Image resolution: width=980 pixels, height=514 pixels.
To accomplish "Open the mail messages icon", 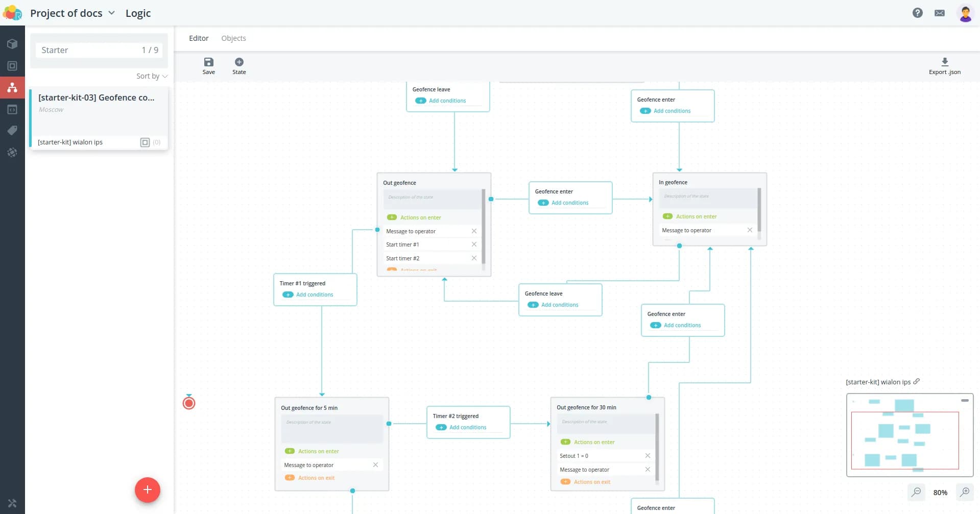I will [x=939, y=13].
